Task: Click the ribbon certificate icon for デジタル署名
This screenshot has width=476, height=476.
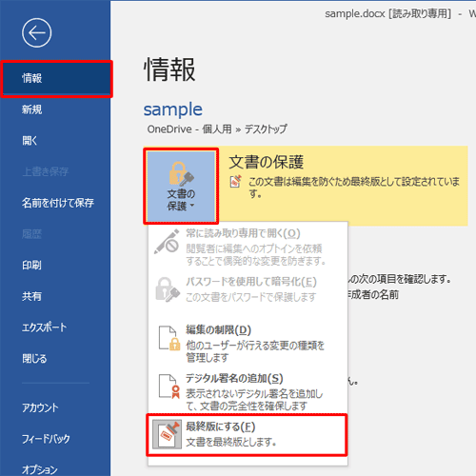Action: [x=169, y=387]
